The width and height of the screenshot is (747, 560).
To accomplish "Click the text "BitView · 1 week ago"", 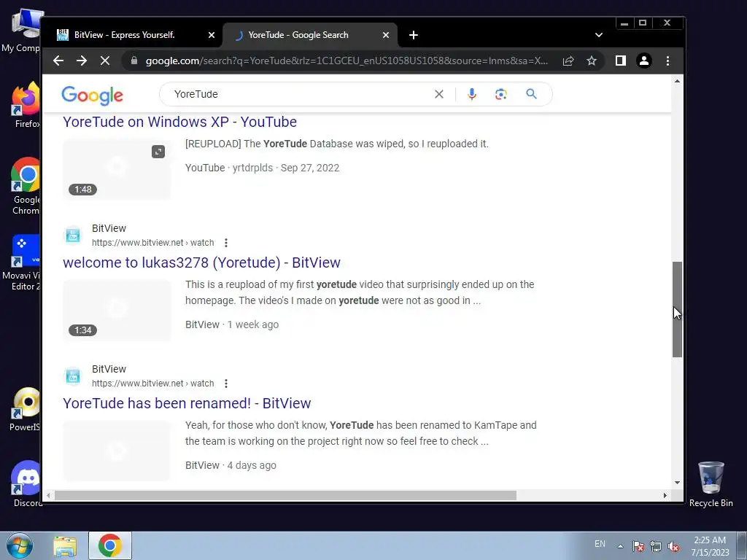I will click(x=232, y=324).
